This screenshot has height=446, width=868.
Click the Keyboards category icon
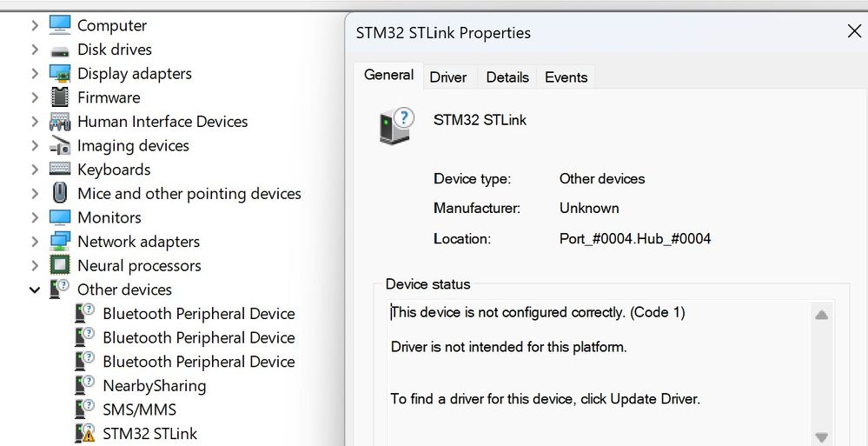[x=59, y=170]
